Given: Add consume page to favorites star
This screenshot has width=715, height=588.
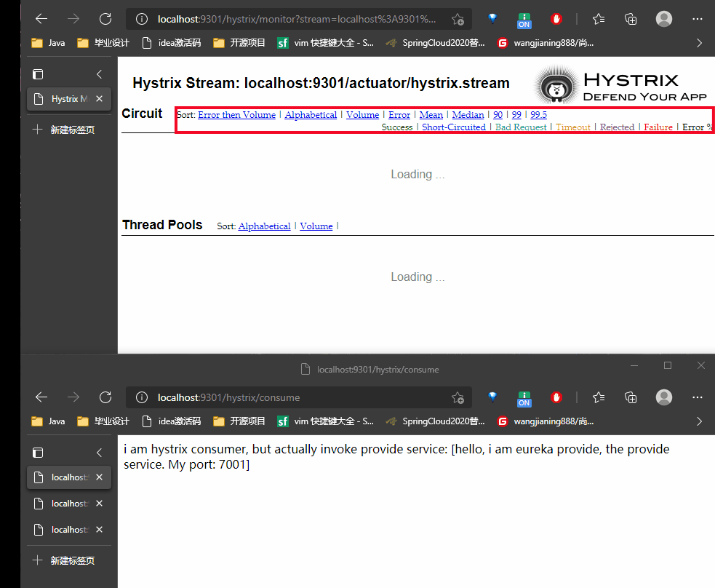Looking at the screenshot, I should (x=458, y=397).
